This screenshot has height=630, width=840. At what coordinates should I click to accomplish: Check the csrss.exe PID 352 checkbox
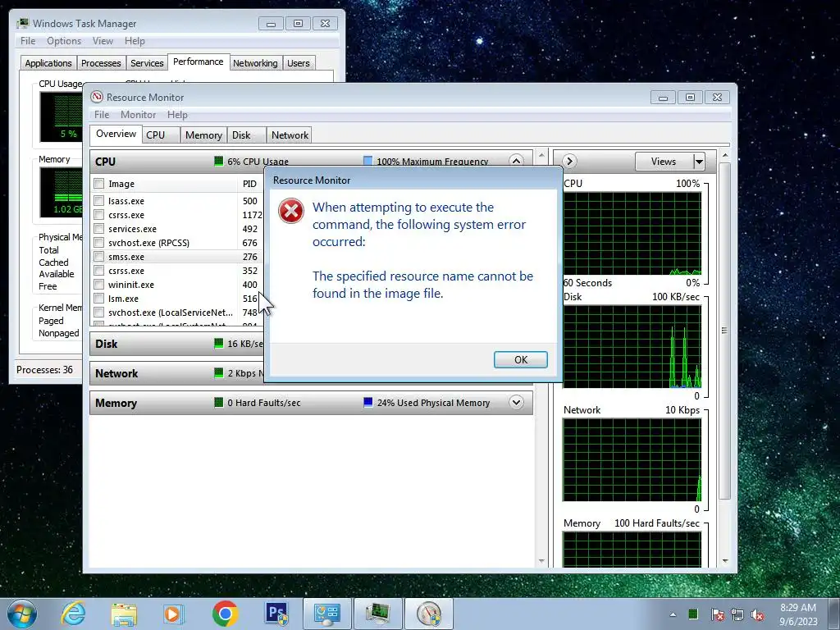point(98,271)
